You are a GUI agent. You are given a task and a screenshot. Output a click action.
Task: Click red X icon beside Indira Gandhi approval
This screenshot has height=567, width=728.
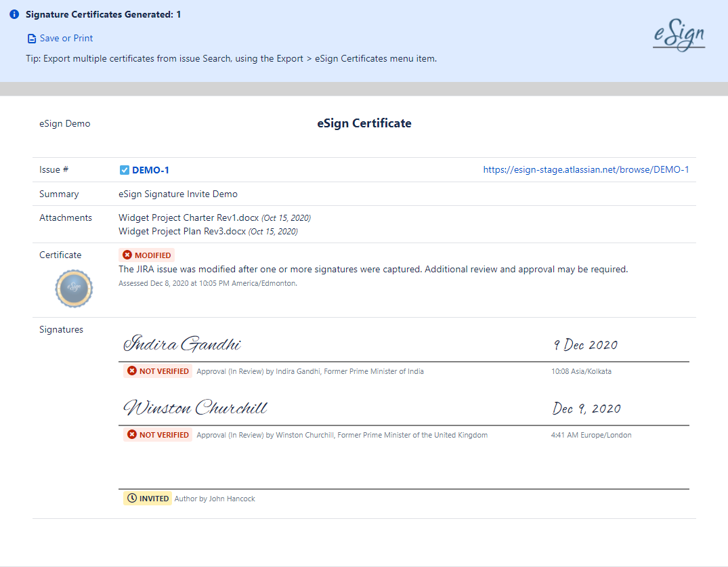pyautogui.click(x=132, y=371)
